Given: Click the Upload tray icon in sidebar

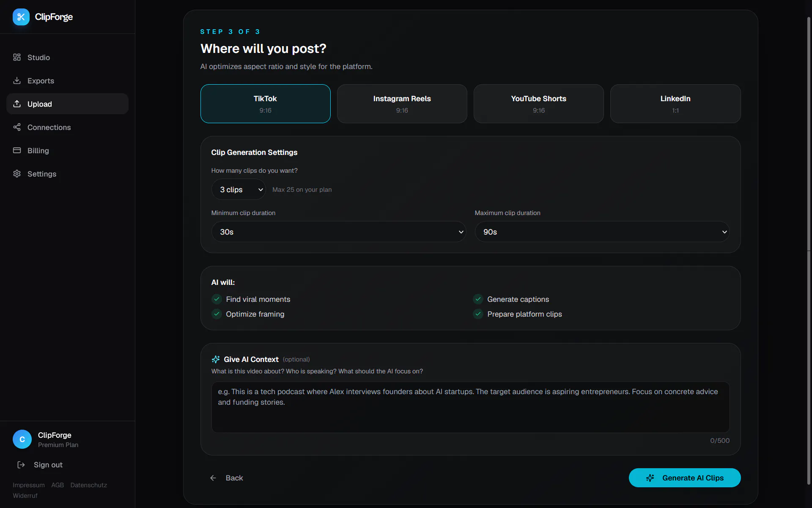Looking at the screenshot, I should [17, 104].
